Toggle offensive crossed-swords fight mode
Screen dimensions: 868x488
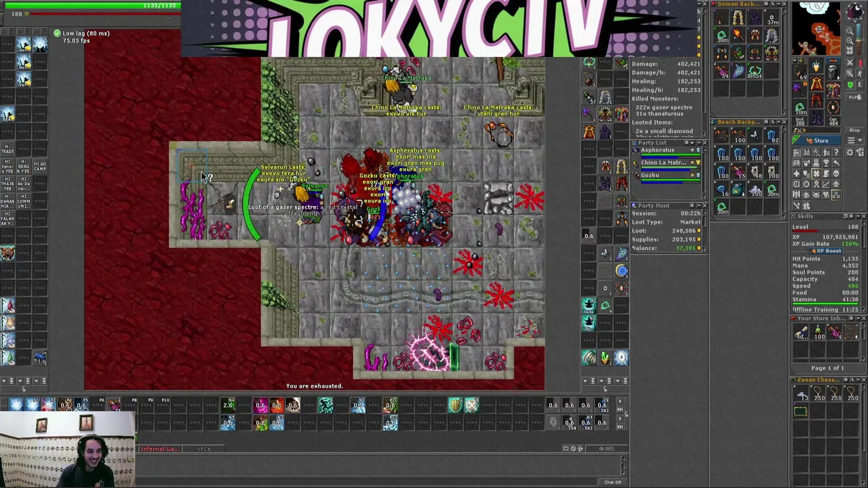850,62
